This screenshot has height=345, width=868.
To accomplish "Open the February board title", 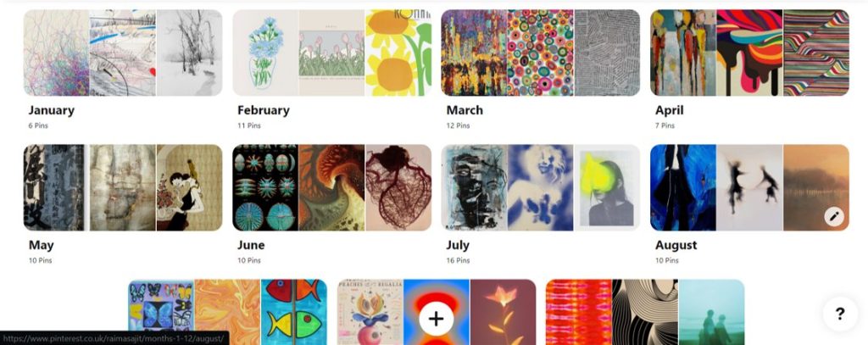I will click(264, 110).
